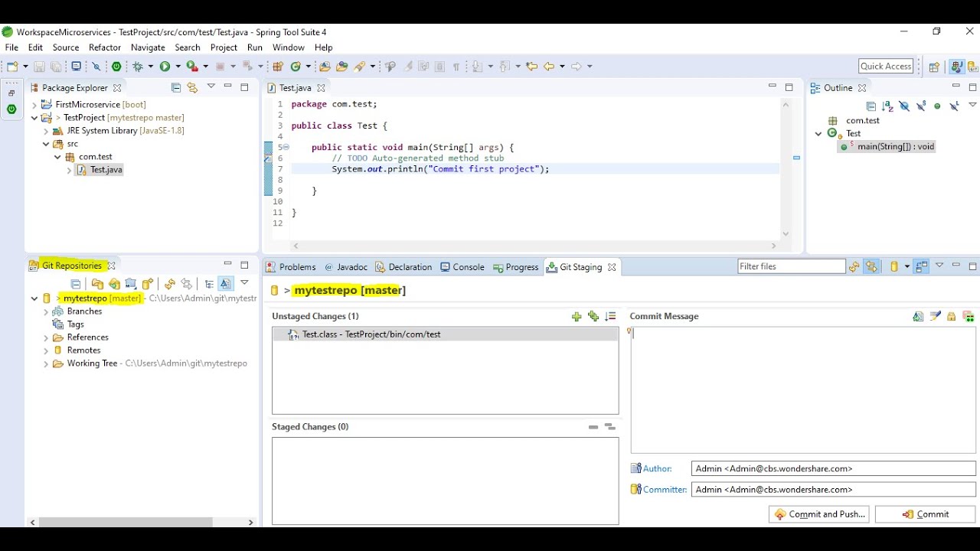Click the Refresh icon beside Filter files field
The image size is (980, 551).
pos(854,267)
